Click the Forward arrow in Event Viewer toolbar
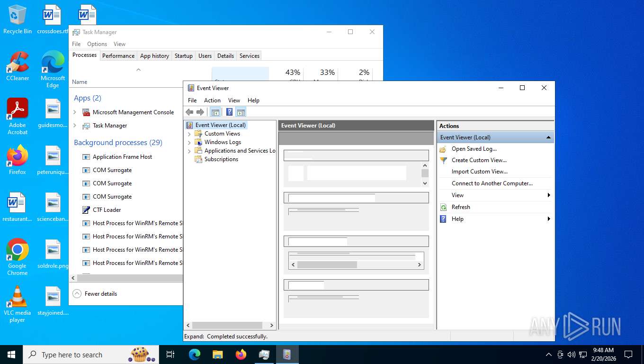 200,112
